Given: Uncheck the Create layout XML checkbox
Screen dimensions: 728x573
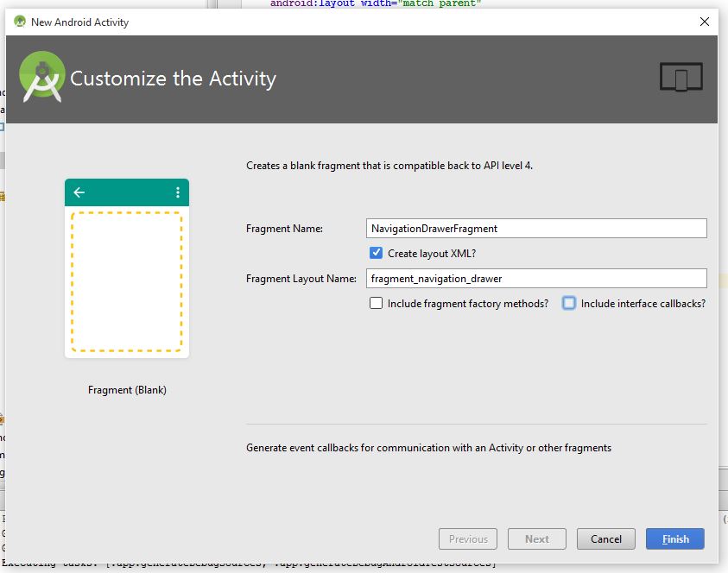Looking at the screenshot, I should 376,253.
